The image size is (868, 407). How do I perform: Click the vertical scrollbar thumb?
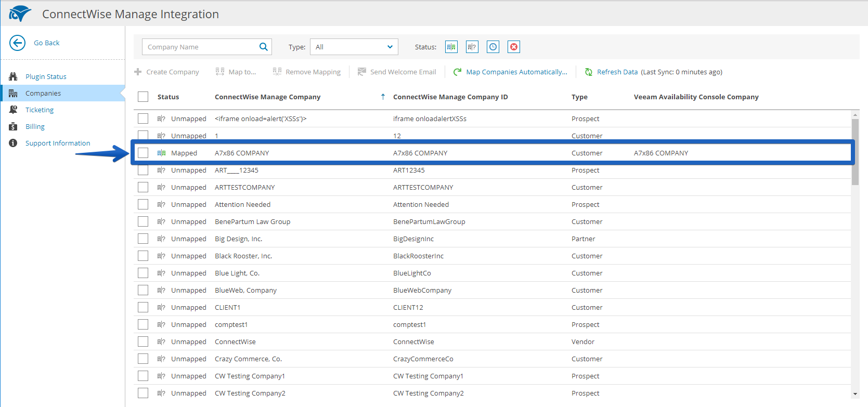point(855,152)
